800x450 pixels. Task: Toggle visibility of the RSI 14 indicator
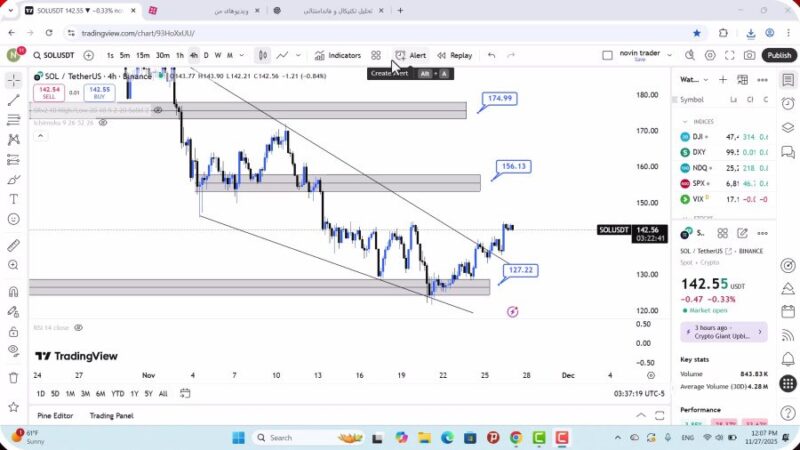click(x=77, y=327)
